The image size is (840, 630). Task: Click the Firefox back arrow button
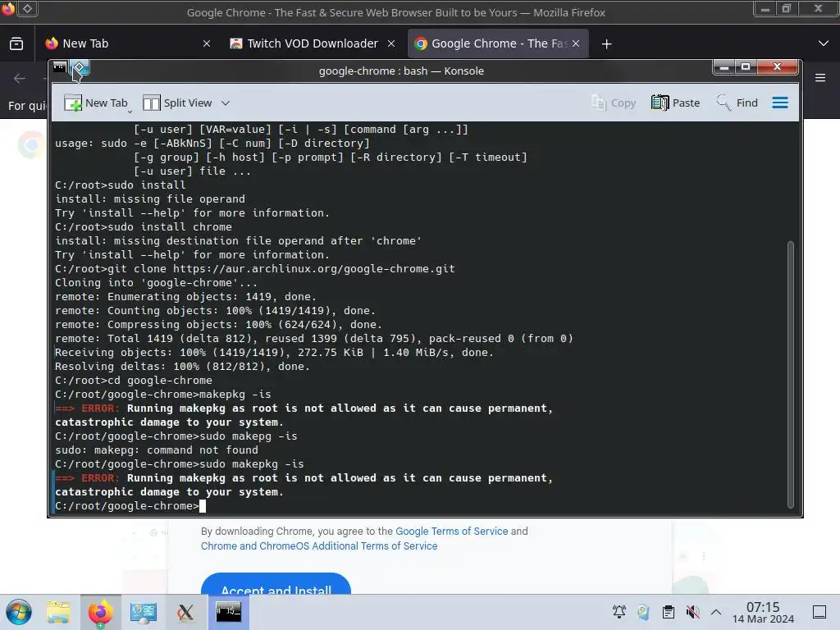[x=20, y=79]
